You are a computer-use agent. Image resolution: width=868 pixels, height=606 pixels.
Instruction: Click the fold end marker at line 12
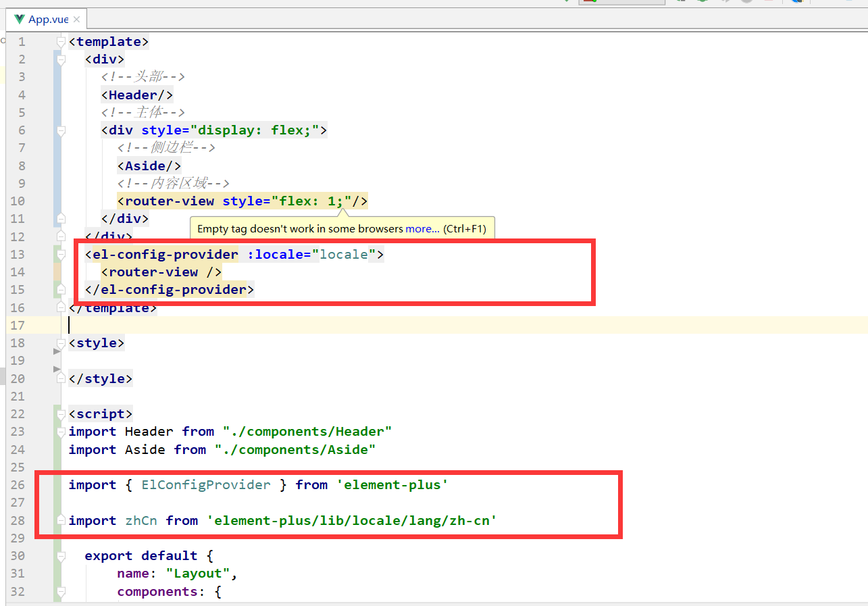point(61,236)
